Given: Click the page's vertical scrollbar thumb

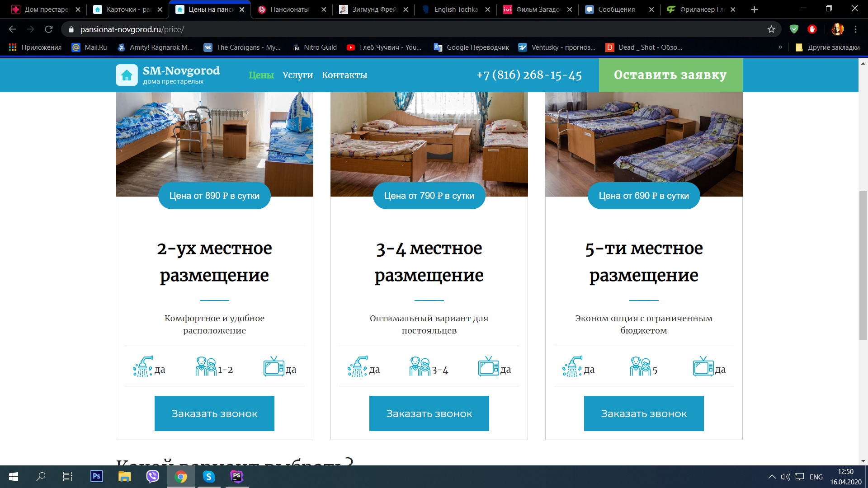Looking at the screenshot, I should (863, 265).
